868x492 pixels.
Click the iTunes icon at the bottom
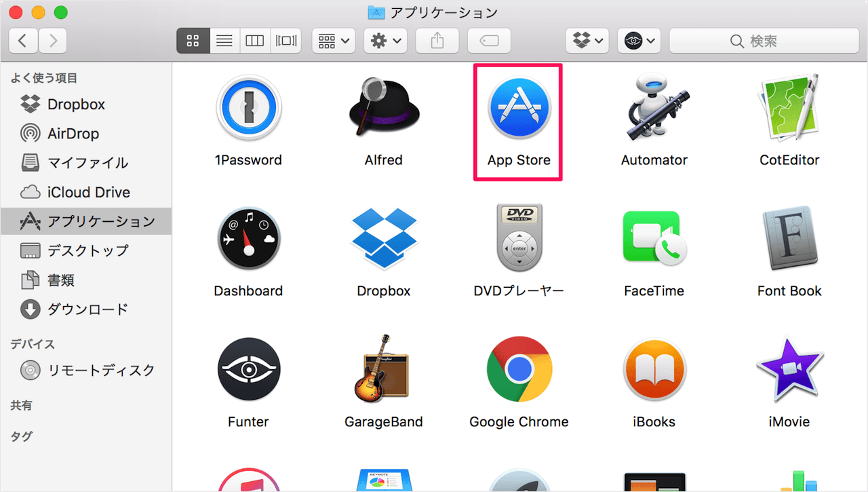click(248, 480)
